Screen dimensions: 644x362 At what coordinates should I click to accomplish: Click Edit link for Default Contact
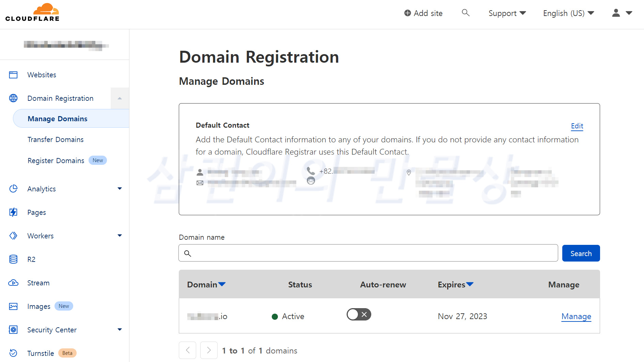click(x=577, y=126)
